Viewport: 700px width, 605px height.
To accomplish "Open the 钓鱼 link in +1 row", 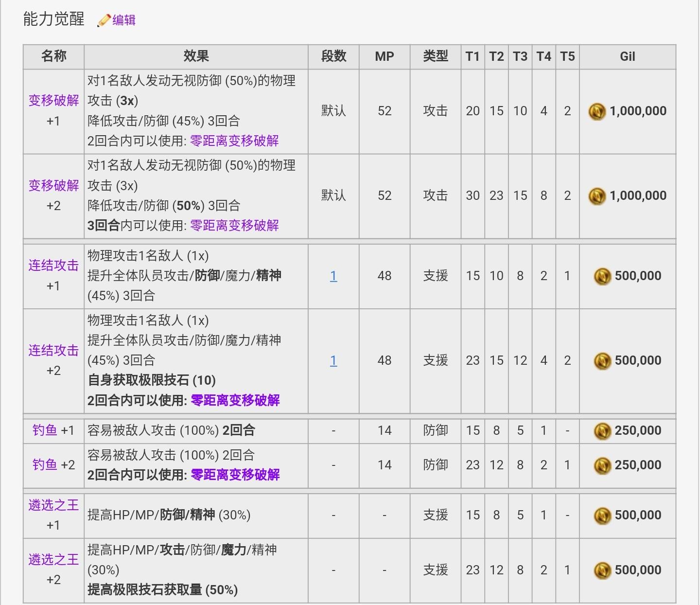I will [45, 430].
